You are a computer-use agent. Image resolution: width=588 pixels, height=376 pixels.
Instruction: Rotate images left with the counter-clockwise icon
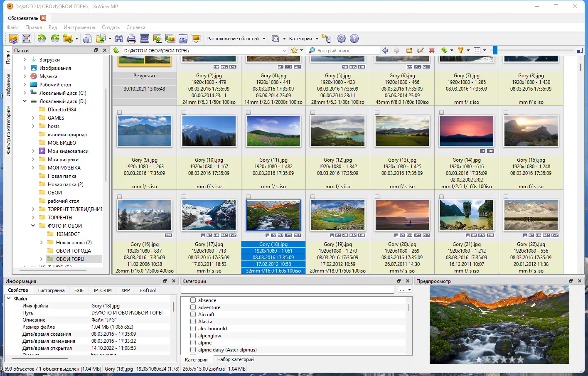coord(42,39)
